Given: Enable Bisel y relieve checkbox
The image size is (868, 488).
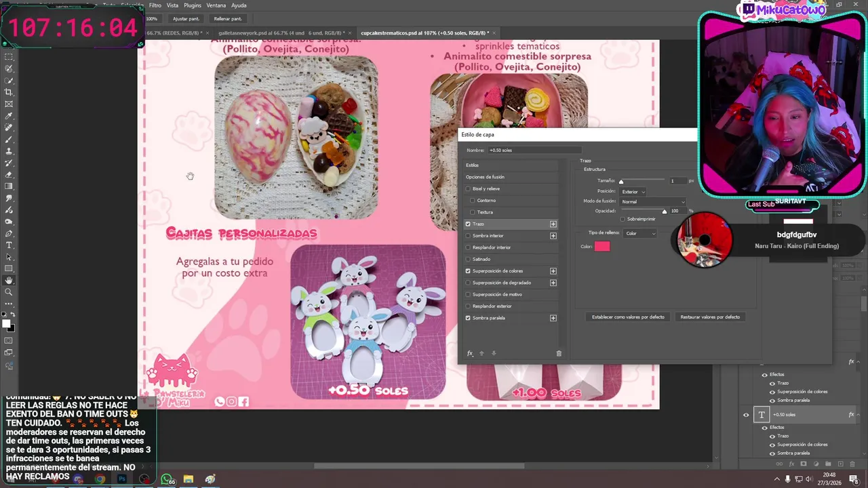Looking at the screenshot, I should (x=468, y=188).
